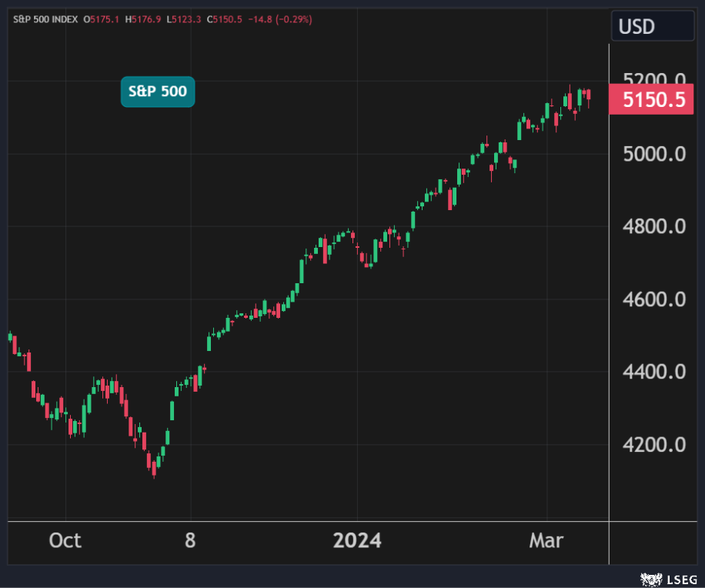Click the 4800.0 price axis label
Image resolution: width=705 pixels, height=588 pixels.
click(x=653, y=227)
